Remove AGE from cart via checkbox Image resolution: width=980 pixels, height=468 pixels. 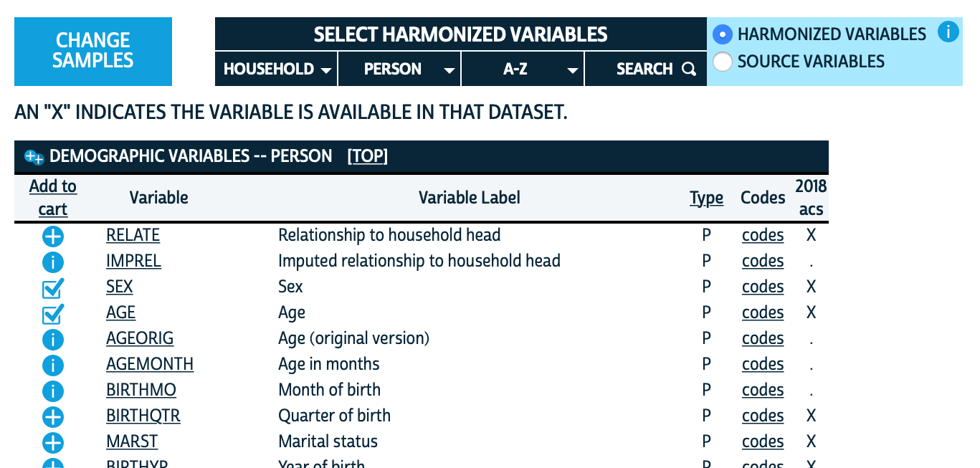(x=53, y=314)
